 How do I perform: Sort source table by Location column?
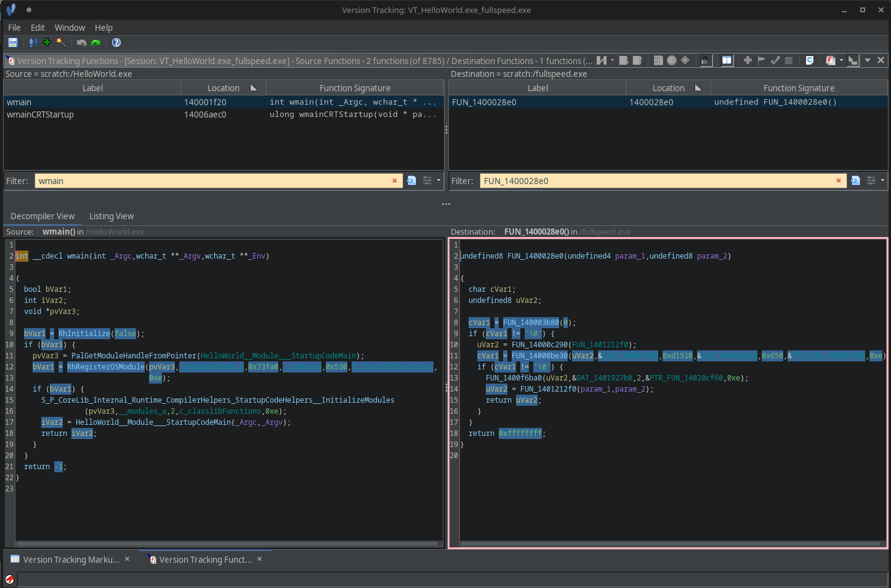223,88
